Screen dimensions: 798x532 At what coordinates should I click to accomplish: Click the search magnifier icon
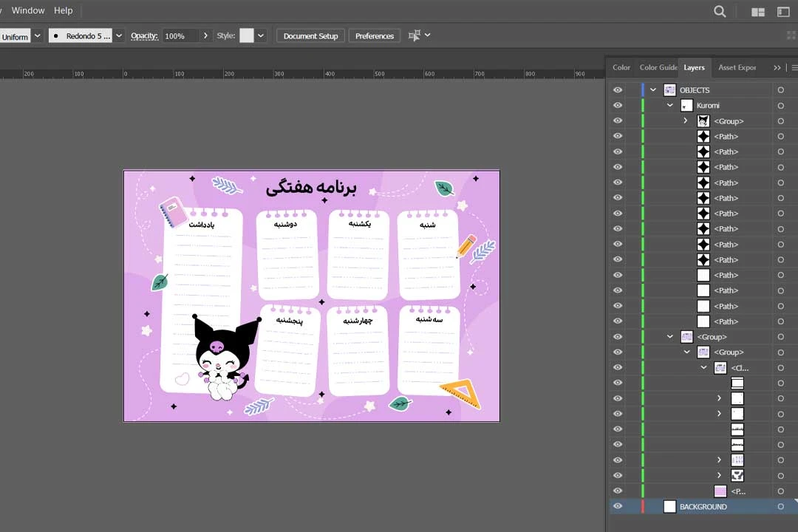pyautogui.click(x=720, y=12)
